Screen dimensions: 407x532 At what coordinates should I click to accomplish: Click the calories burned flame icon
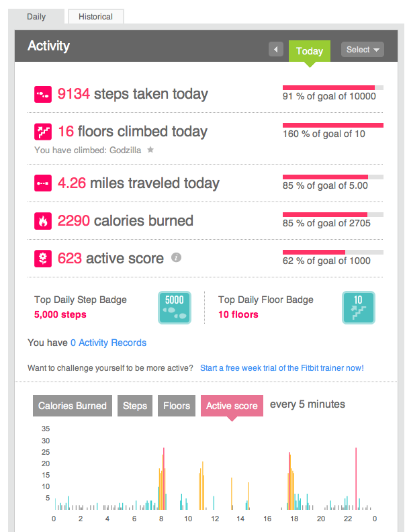(43, 221)
